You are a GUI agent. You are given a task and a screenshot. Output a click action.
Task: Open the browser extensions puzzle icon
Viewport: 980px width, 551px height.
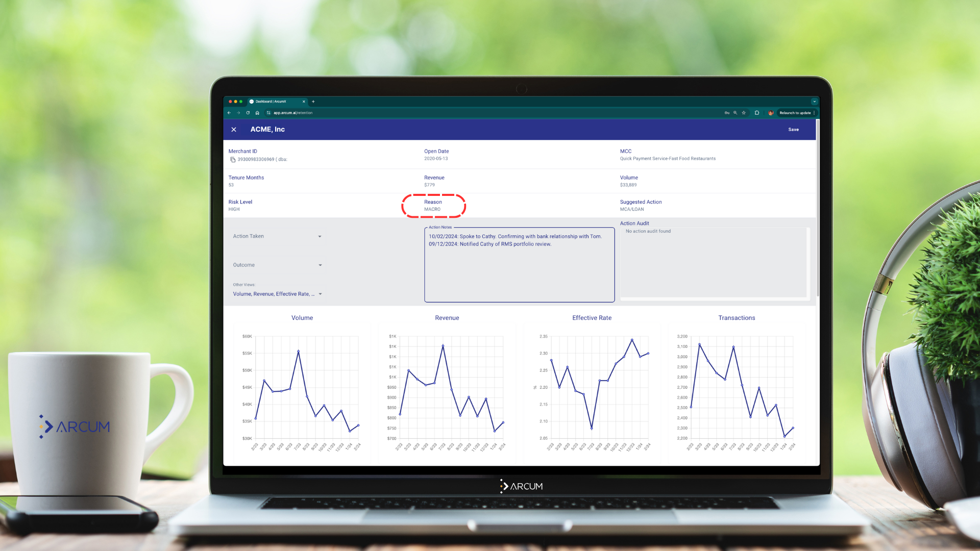click(757, 113)
